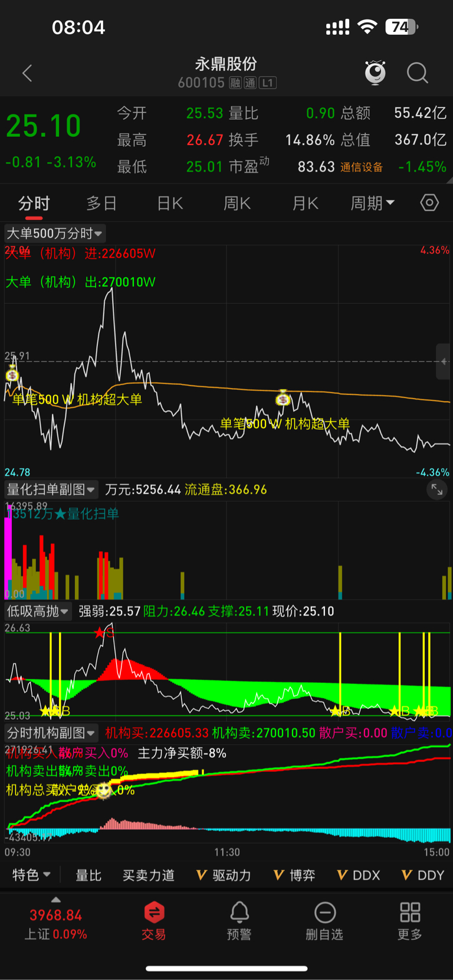Select the V 驱动力 indicator

click(x=224, y=876)
